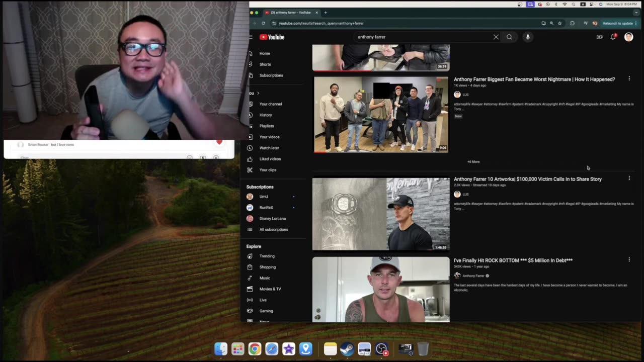Open Launchpad from the Dock

pos(238,349)
